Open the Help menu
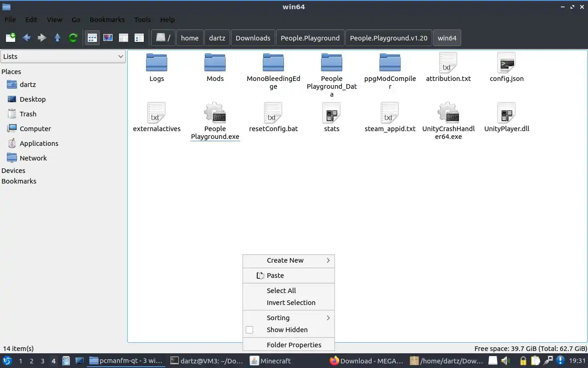Viewport: 588px width, 368px height. [x=167, y=20]
